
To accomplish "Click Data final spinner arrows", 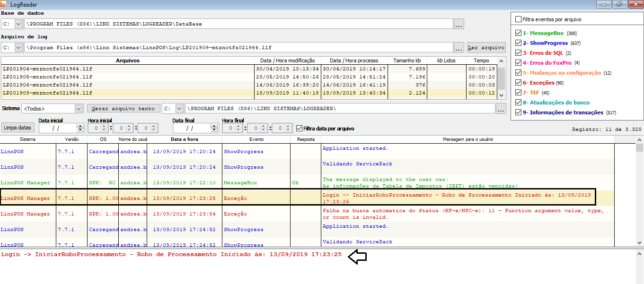I will (x=214, y=128).
